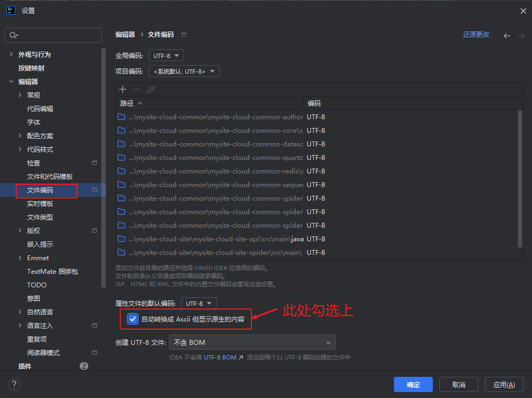Click the 应用(A) button
The image size is (532, 398).
(x=504, y=384)
